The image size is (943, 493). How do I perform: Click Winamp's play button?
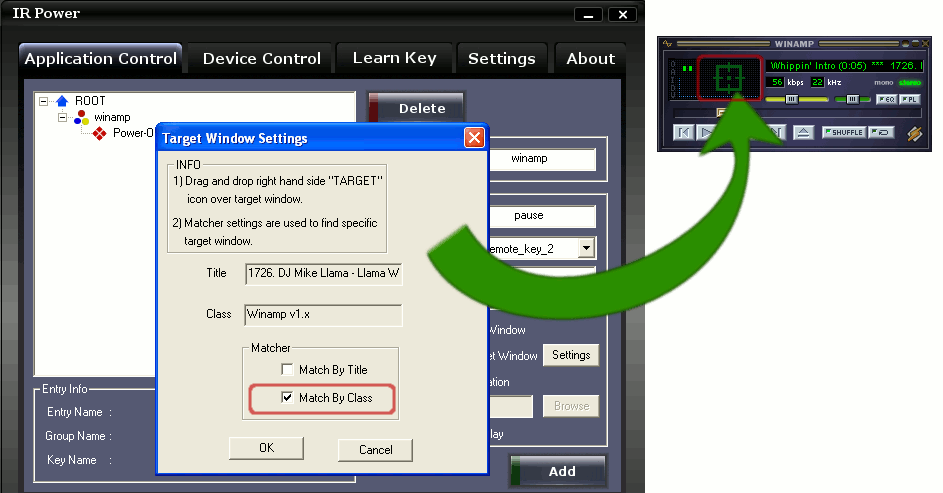(x=705, y=132)
